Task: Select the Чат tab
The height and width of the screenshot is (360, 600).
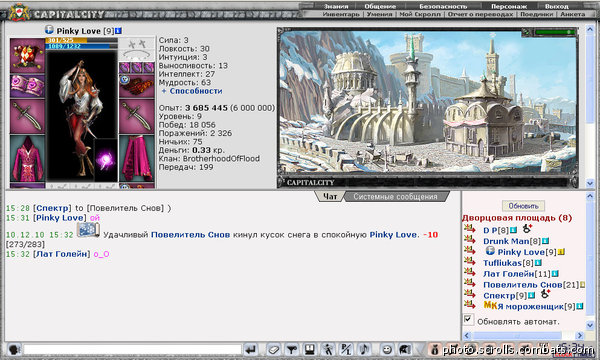Action: point(330,197)
